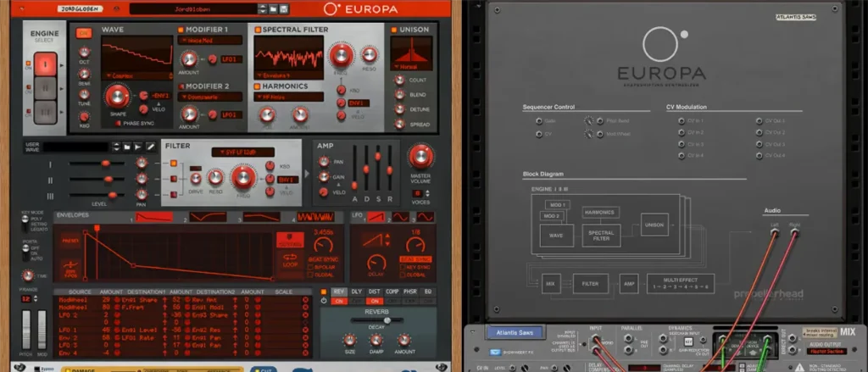Open the wave type dropdown

click(x=137, y=75)
